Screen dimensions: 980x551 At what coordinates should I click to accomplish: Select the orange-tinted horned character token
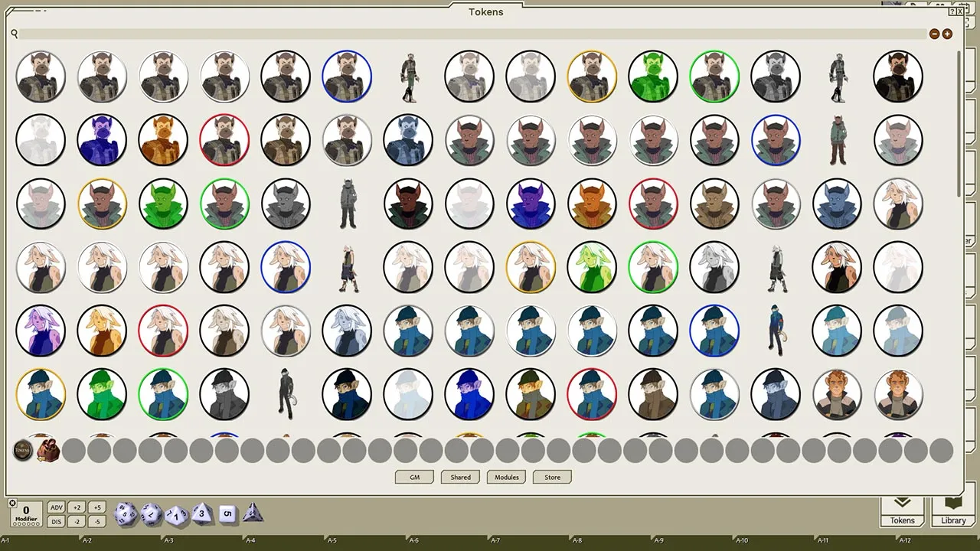pyautogui.click(x=592, y=204)
